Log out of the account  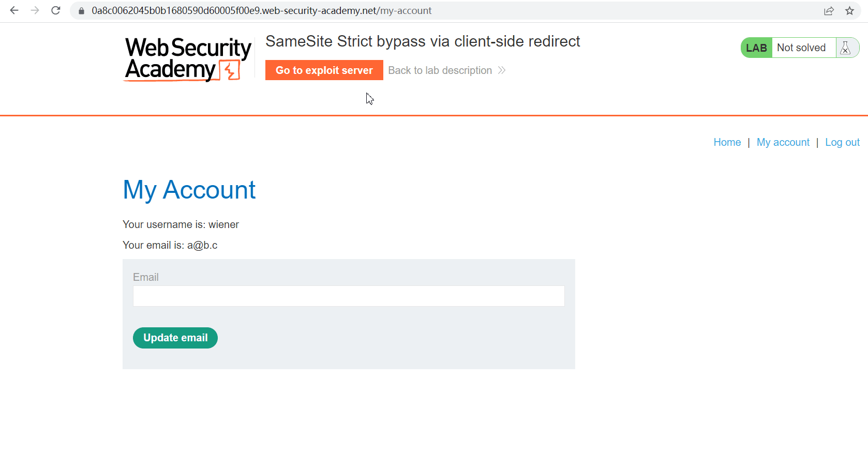(x=842, y=142)
